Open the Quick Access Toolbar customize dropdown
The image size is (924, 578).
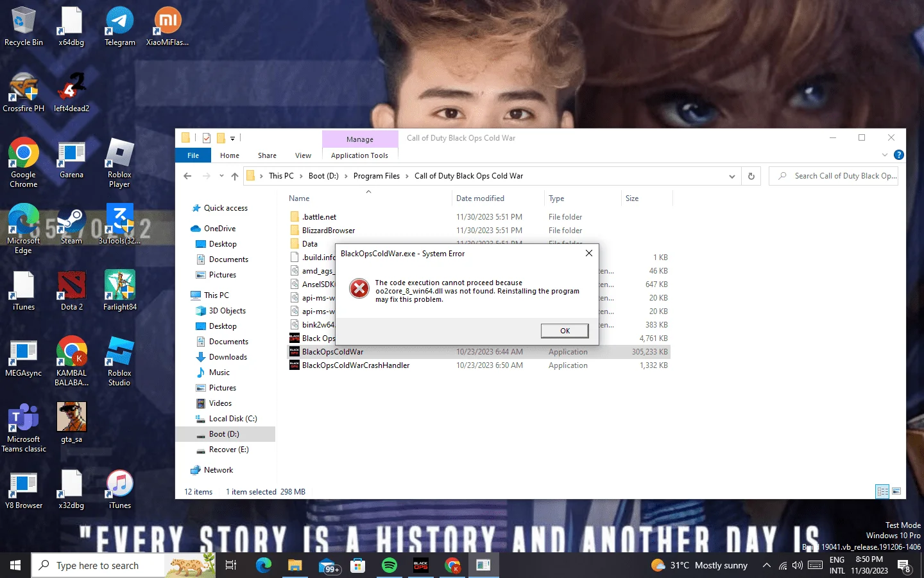[232, 138]
